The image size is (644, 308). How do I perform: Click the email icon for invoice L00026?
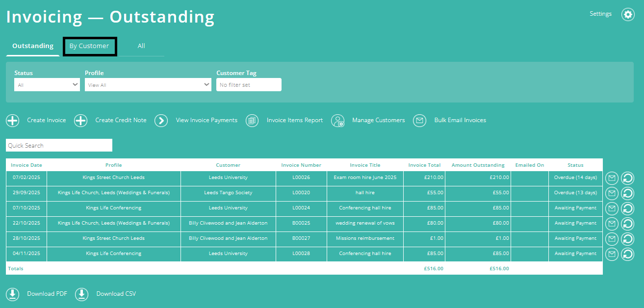coord(611,178)
